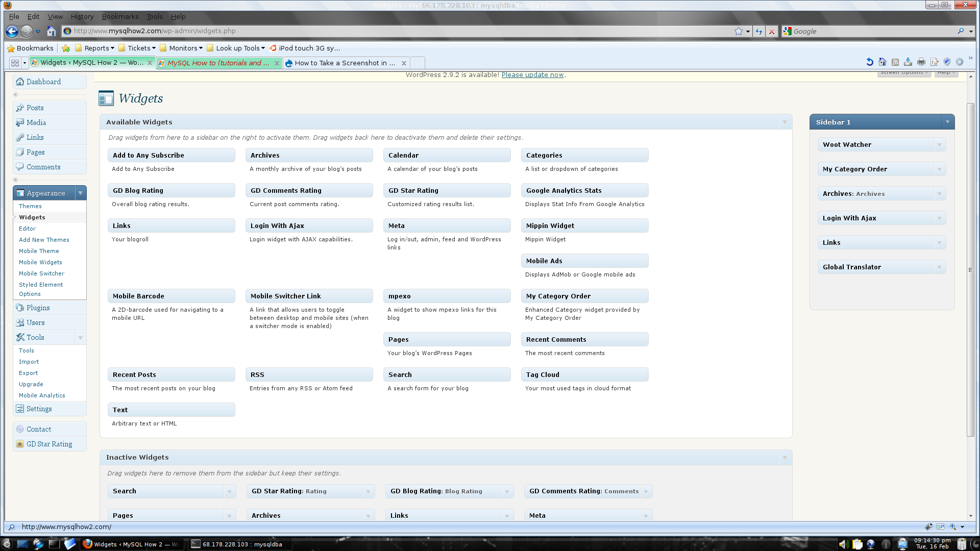This screenshot has width=980, height=551.
Task: Click the GD Star Rating star icon
Action: [x=20, y=444]
